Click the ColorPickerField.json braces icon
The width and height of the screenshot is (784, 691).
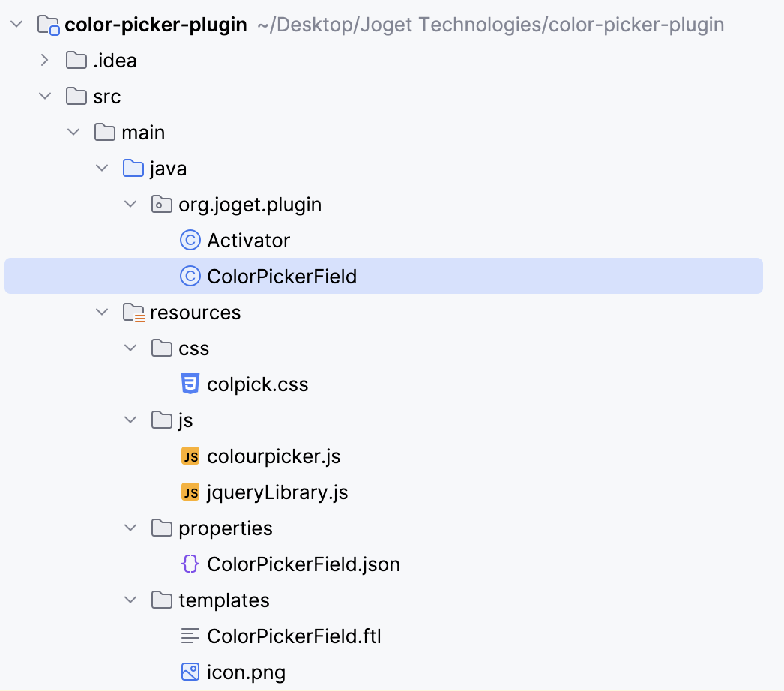(x=190, y=564)
